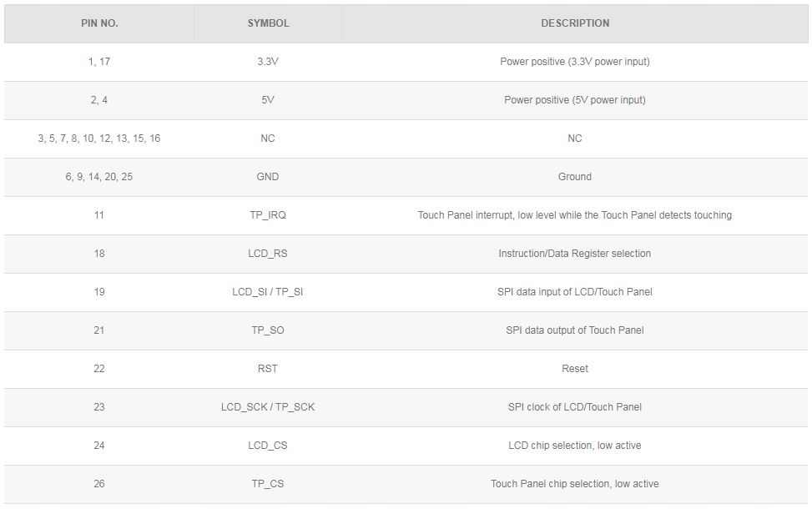The width and height of the screenshot is (812, 509).
Task: Click the DESCRIPTION column header
Action: click(575, 23)
